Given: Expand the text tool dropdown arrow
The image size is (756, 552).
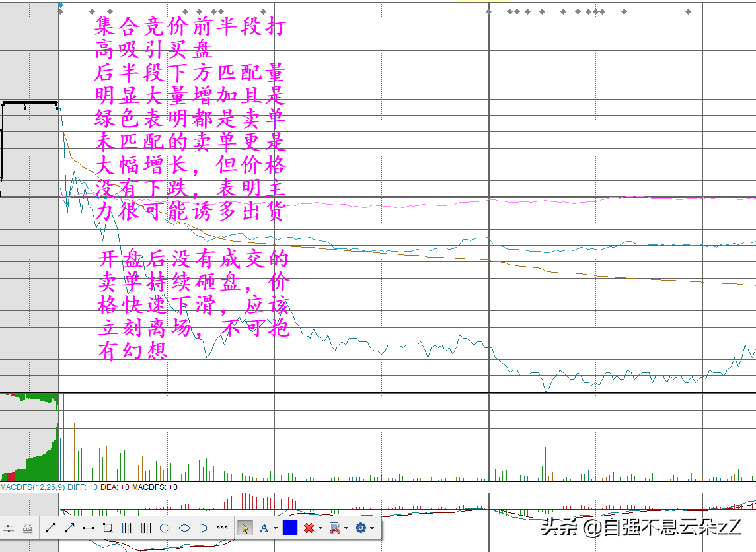Looking at the screenshot, I should (x=275, y=528).
